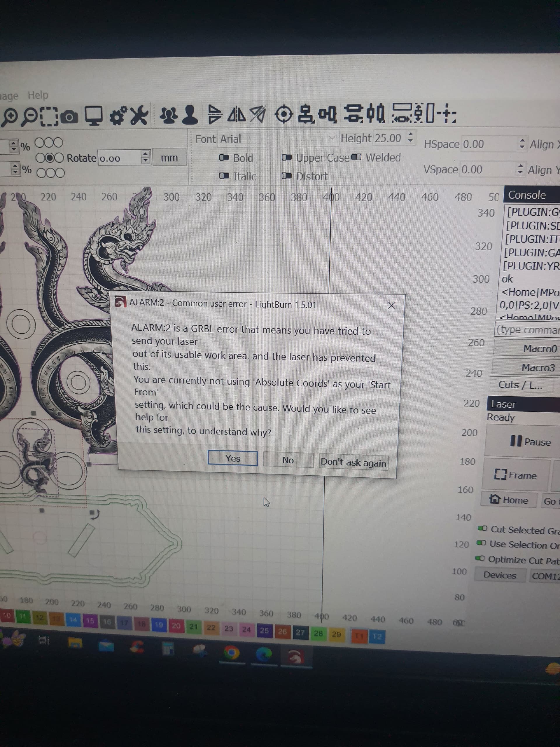Screen dimensions: 560x747
Task: Click the Ungroup single-person icon
Action: click(190, 114)
